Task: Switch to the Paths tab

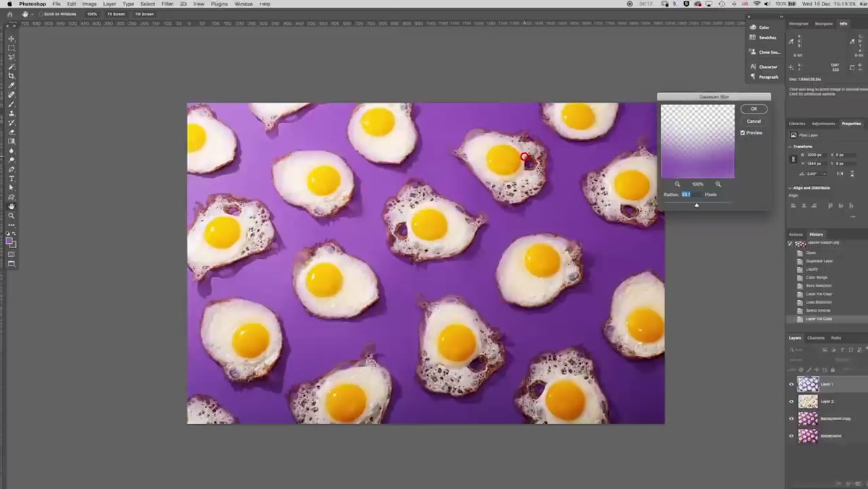Action: (836, 338)
